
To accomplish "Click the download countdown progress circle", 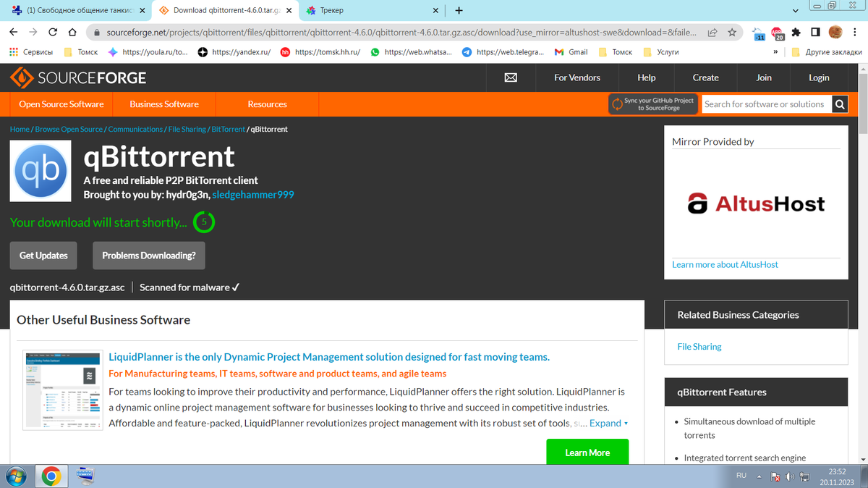I will click(204, 222).
